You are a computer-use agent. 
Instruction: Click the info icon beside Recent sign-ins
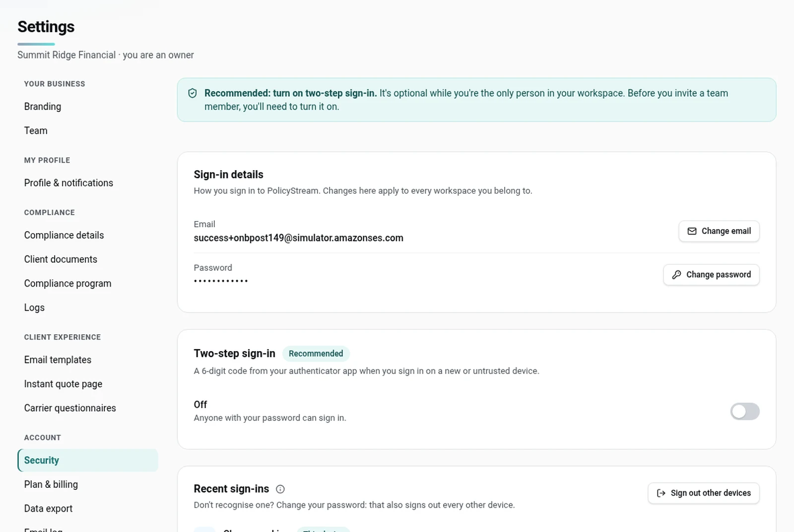(x=280, y=489)
